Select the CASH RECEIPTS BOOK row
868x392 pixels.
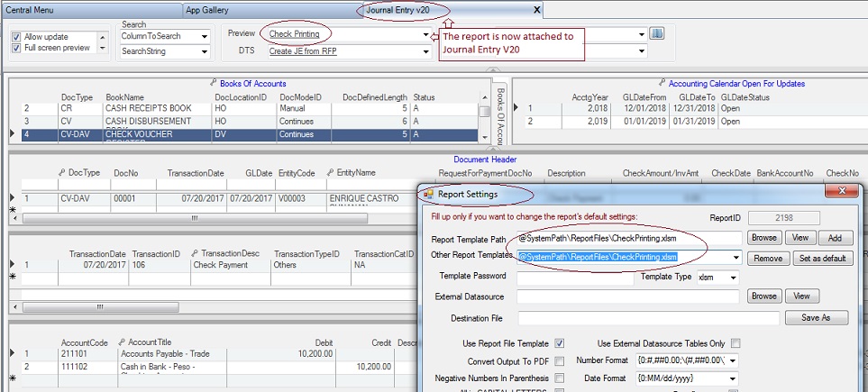(250, 108)
